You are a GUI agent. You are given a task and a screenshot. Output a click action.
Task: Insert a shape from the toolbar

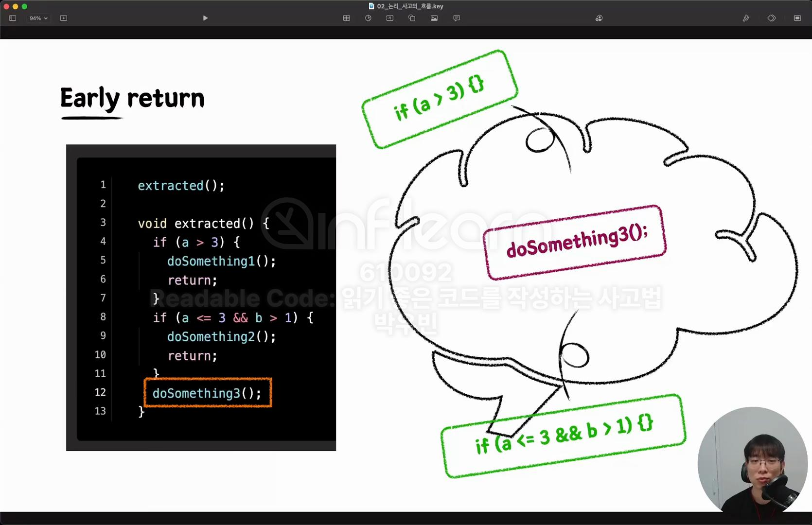[412, 18]
